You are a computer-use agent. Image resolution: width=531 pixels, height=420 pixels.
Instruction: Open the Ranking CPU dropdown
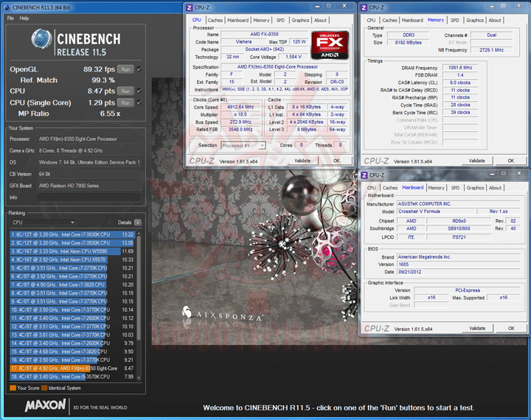click(x=43, y=223)
